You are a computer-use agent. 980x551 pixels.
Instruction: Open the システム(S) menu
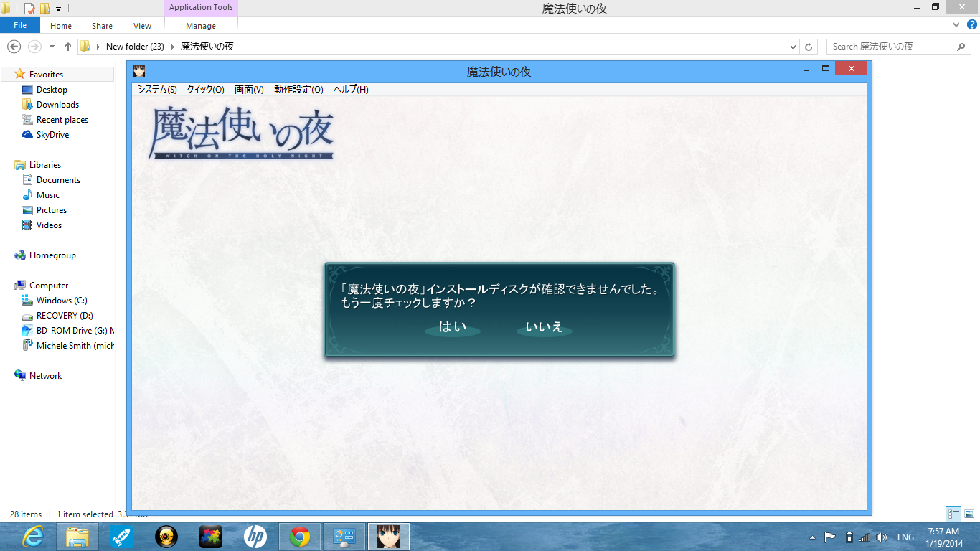157,90
